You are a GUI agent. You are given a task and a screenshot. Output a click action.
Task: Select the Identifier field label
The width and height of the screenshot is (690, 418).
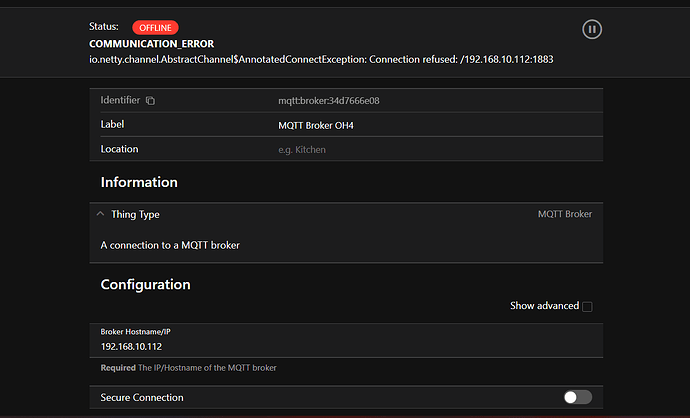point(120,100)
